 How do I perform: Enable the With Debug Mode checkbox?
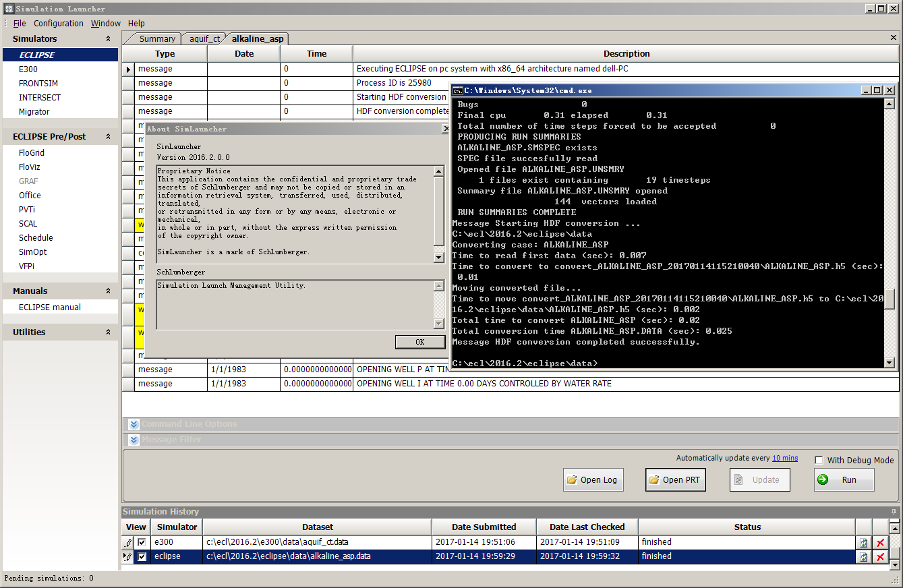tap(819, 460)
